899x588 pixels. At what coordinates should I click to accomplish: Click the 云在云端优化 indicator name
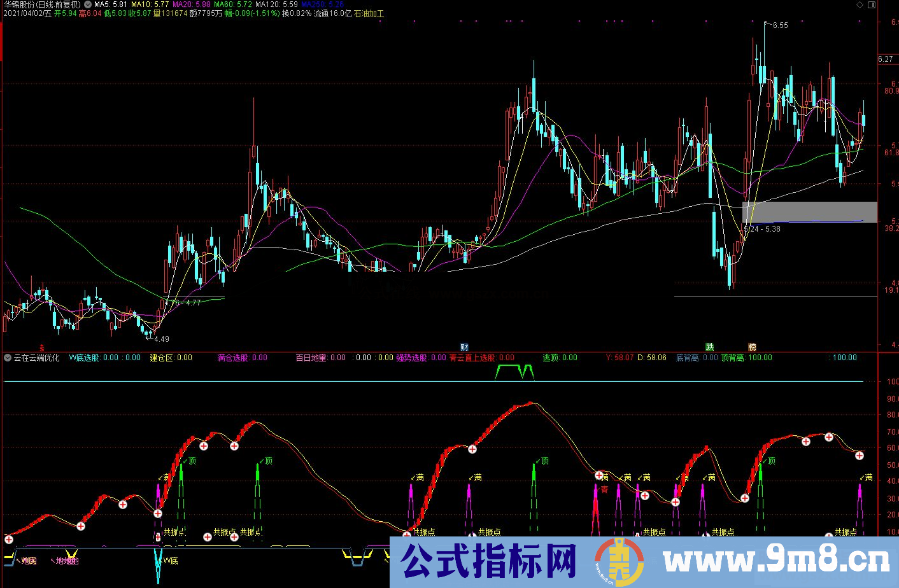[37, 358]
